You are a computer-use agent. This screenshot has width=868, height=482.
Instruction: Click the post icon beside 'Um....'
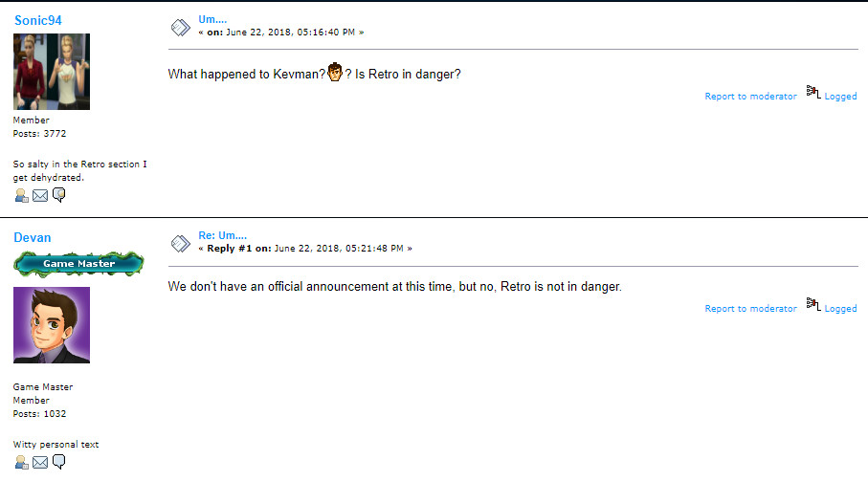click(x=181, y=27)
